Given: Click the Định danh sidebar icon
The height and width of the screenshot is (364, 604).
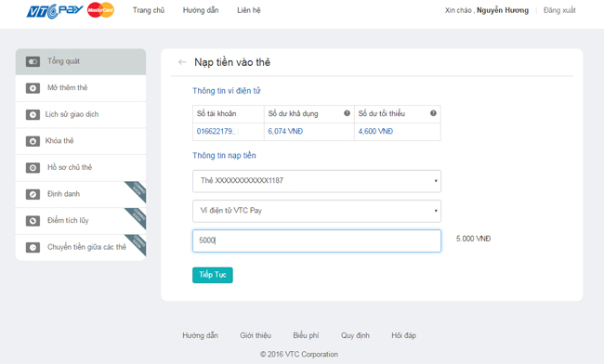Looking at the screenshot, I should point(33,194).
